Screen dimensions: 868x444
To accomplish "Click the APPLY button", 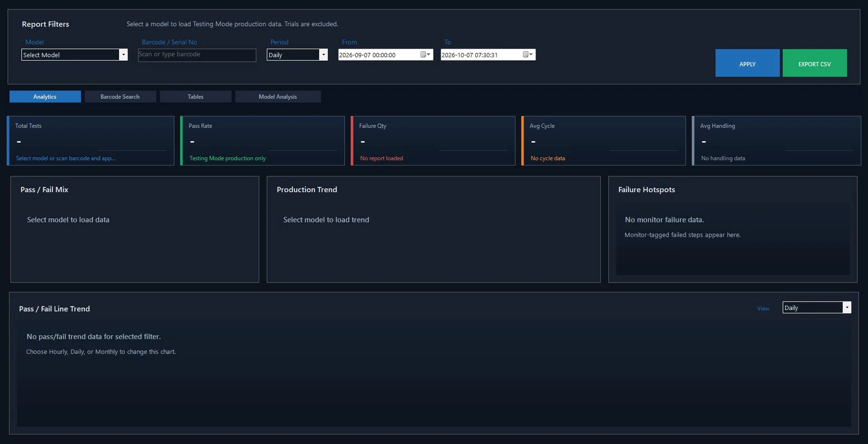I will coord(747,63).
